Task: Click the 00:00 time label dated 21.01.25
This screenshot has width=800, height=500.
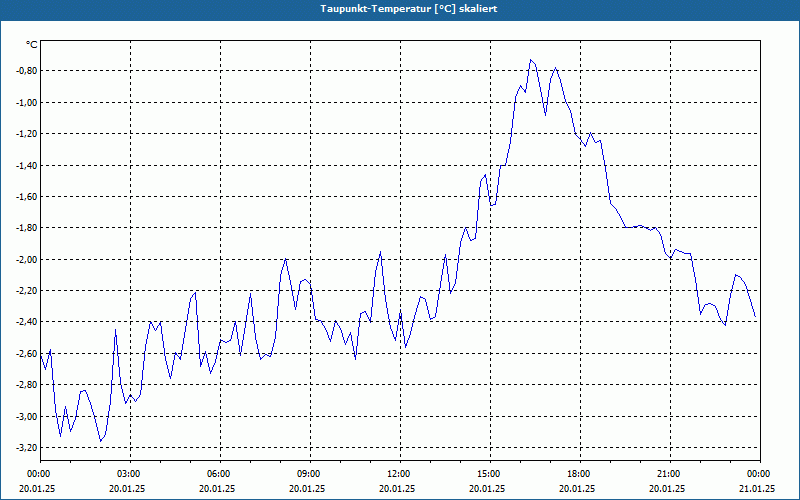Action: point(757,474)
